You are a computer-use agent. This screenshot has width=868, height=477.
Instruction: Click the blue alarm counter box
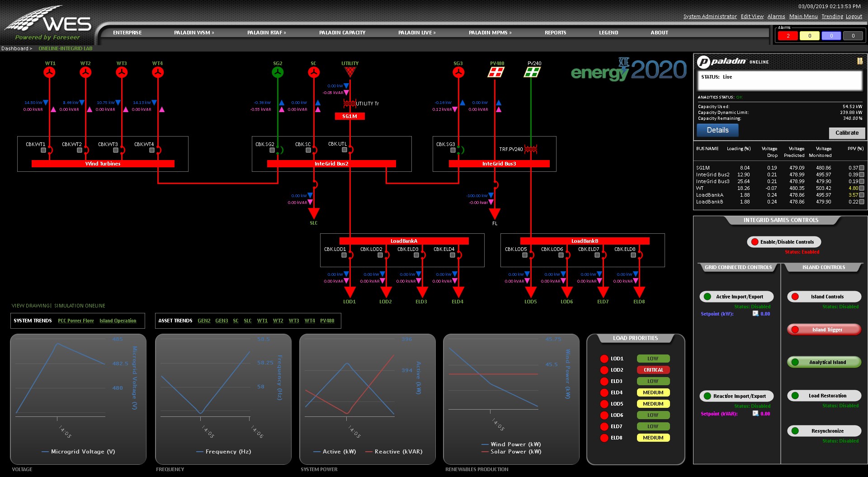[831, 36]
